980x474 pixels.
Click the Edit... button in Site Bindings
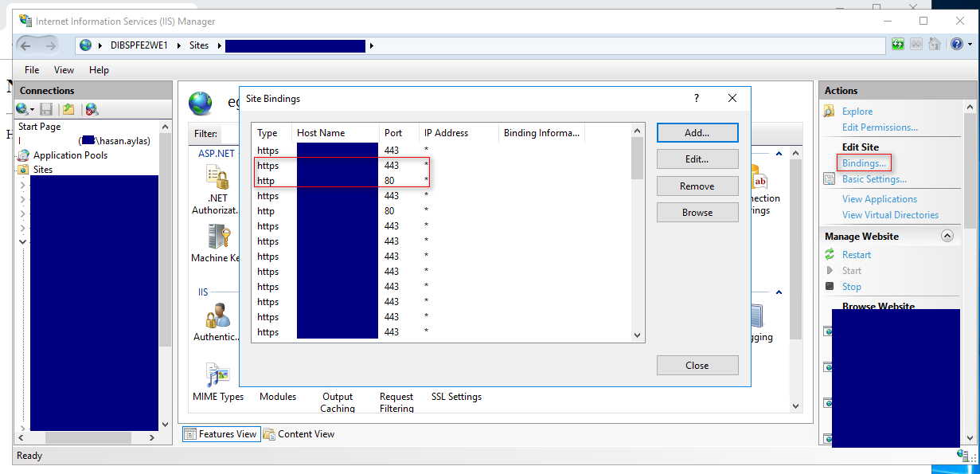pyautogui.click(x=697, y=159)
